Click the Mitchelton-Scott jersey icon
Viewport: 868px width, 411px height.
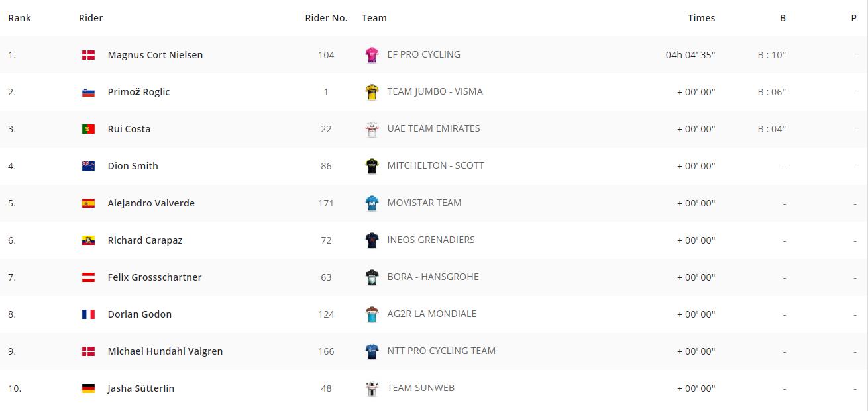coord(372,166)
